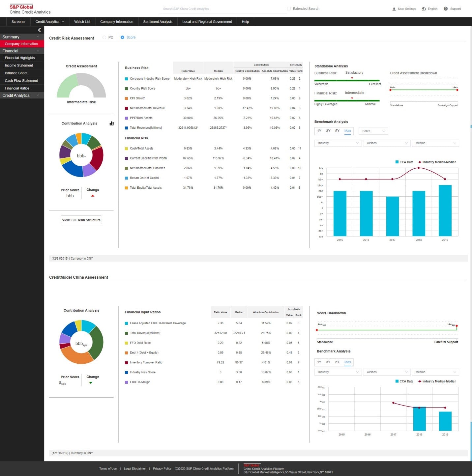Screen dimensions: 472x476
Task: Click User Settings text link
Action: [407, 9]
